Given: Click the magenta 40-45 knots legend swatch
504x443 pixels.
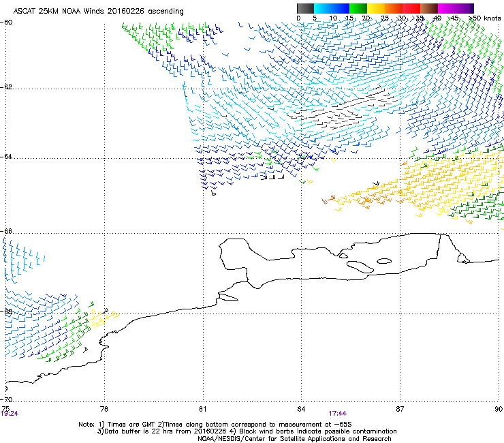Looking at the screenshot, I should [x=447, y=8].
